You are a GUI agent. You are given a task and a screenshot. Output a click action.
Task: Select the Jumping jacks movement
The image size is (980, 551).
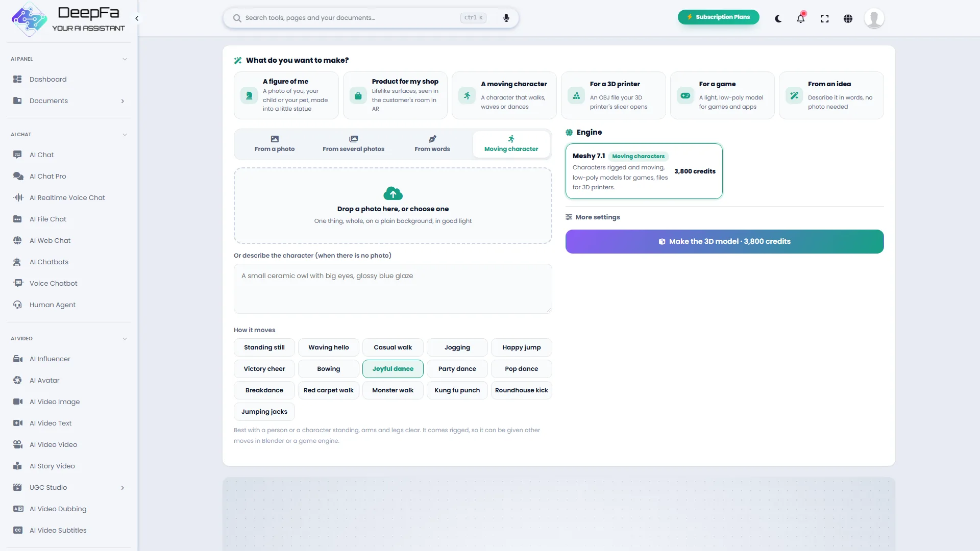point(264,412)
